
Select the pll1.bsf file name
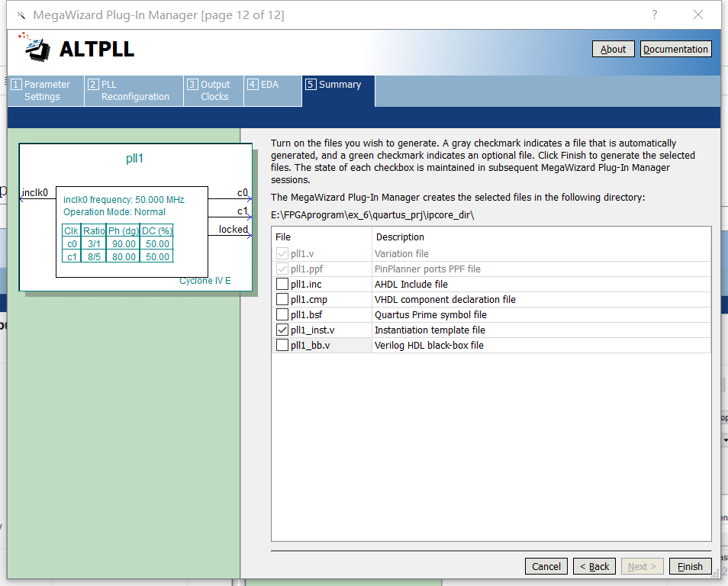pyautogui.click(x=307, y=315)
